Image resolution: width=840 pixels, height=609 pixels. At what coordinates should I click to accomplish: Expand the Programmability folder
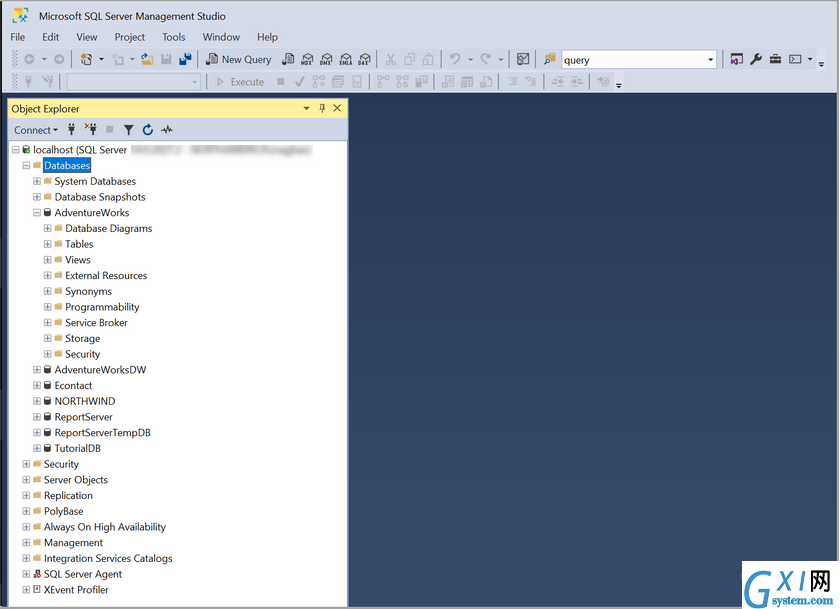[48, 307]
